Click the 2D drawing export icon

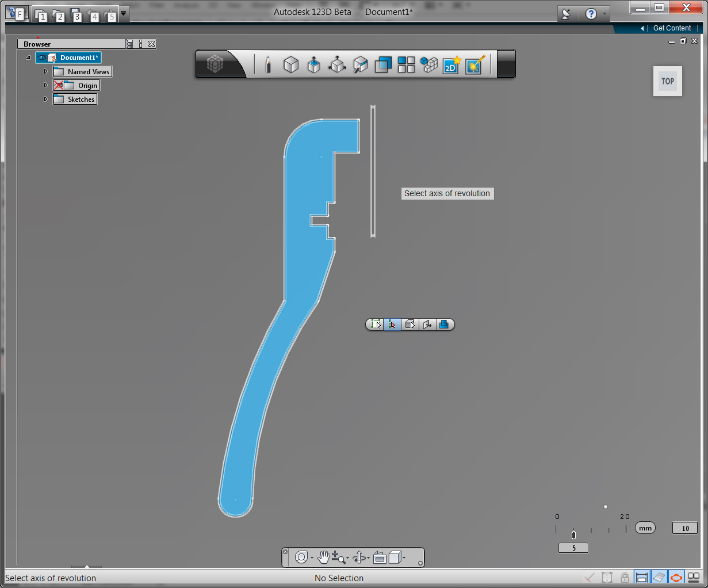[x=451, y=65]
